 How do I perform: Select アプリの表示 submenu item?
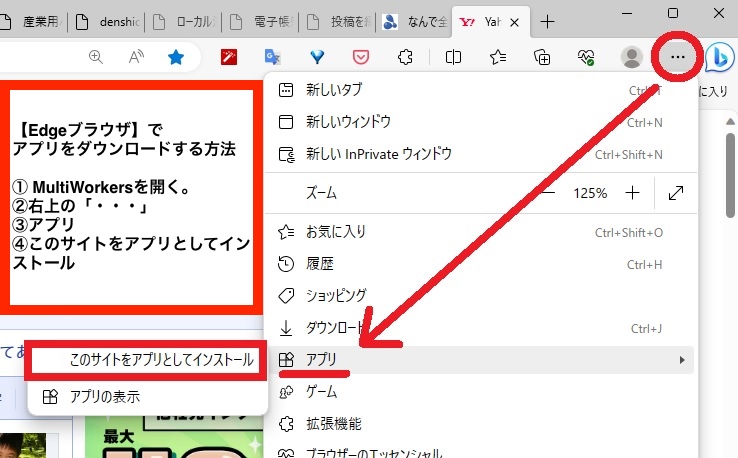tap(147, 397)
